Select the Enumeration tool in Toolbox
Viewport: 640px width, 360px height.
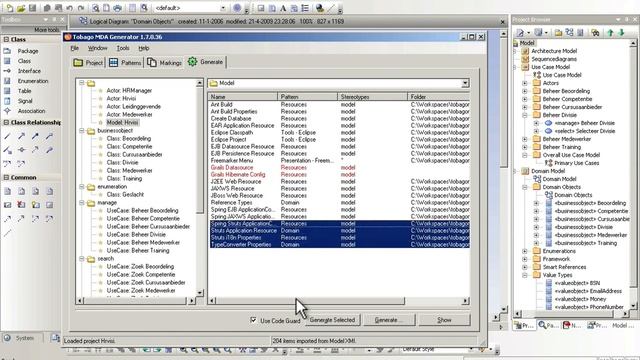tap(33, 81)
